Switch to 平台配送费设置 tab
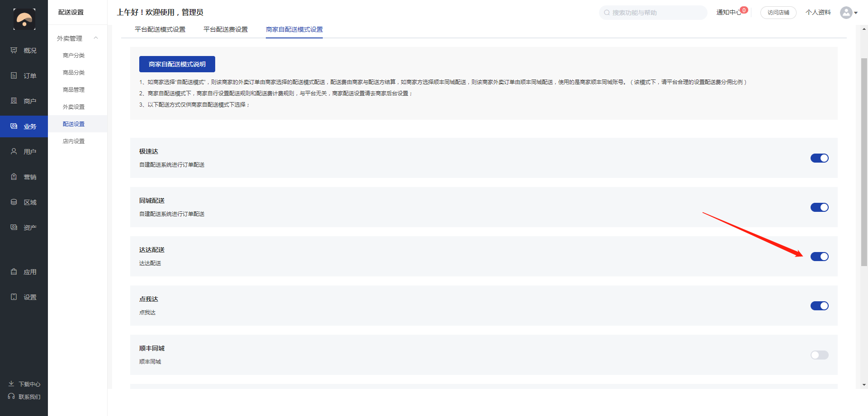This screenshot has width=868, height=416. [x=226, y=29]
